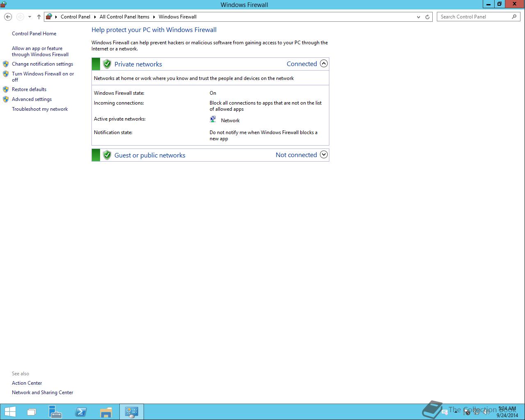Viewport: 525px width, 420px height.
Task: Click the Guest or public networks heading
Action: click(150, 155)
